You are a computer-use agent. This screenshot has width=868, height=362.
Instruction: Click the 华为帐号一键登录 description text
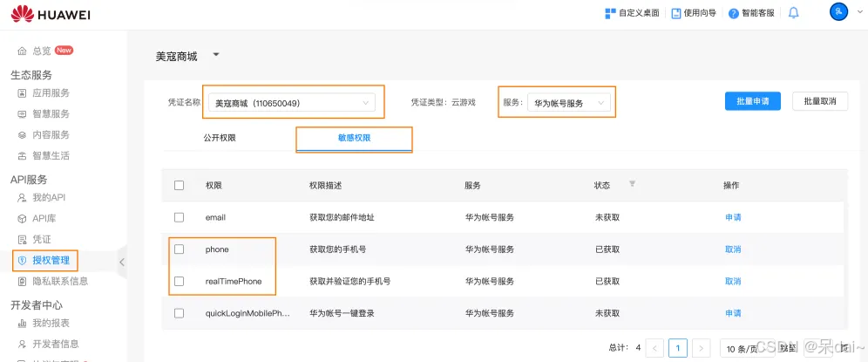[342, 313]
